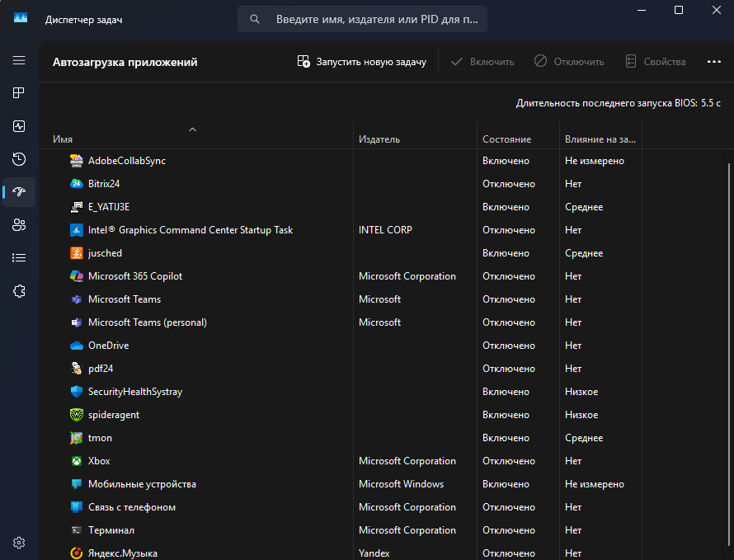The image size is (734, 560).
Task: Click the Microsoft 365 Copilot icon
Action: pos(77,276)
